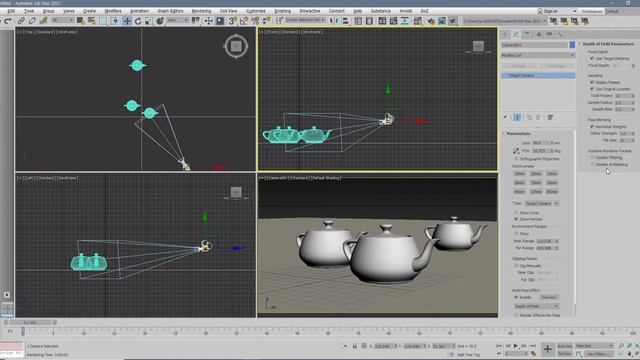This screenshot has width=640, height=360.
Task: Open the Animation menu
Action: tap(139, 11)
